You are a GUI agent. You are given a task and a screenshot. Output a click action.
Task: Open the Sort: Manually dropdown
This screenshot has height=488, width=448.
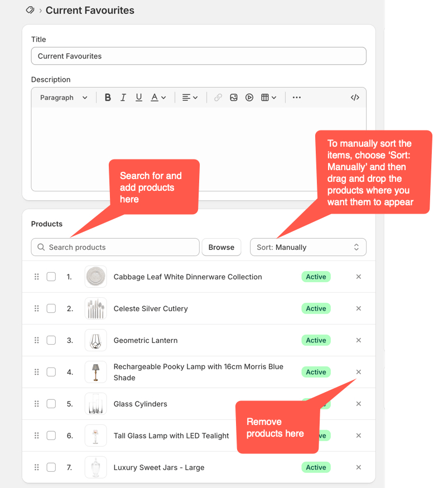coord(308,247)
